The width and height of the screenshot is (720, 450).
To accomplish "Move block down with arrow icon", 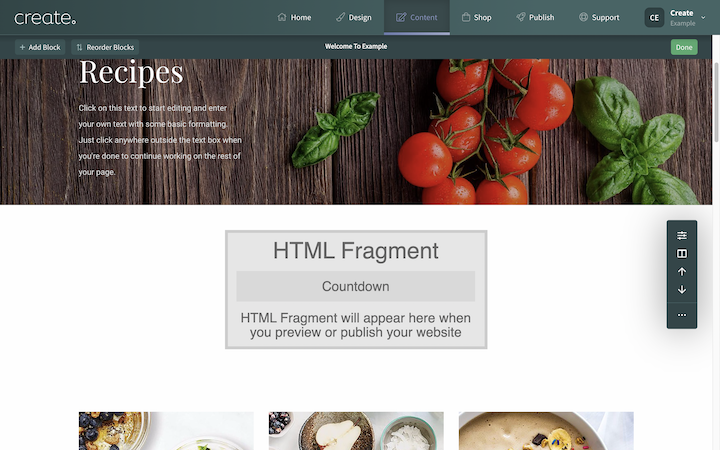I will point(682,290).
